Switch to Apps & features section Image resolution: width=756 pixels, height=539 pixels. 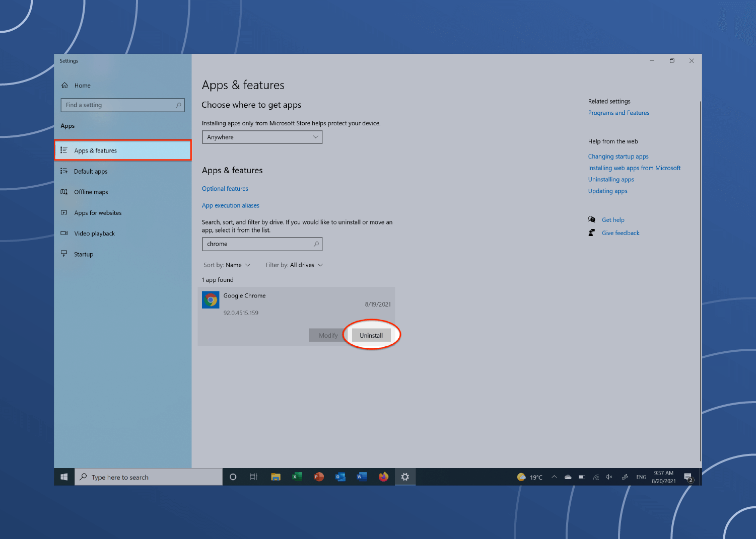[x=95, y=150]
